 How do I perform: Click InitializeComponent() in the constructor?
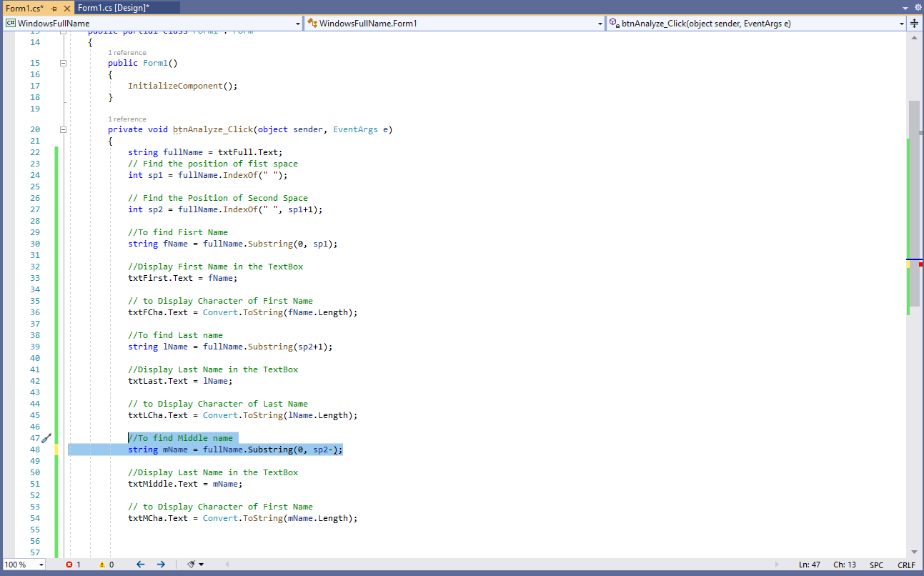click(182, 86)
